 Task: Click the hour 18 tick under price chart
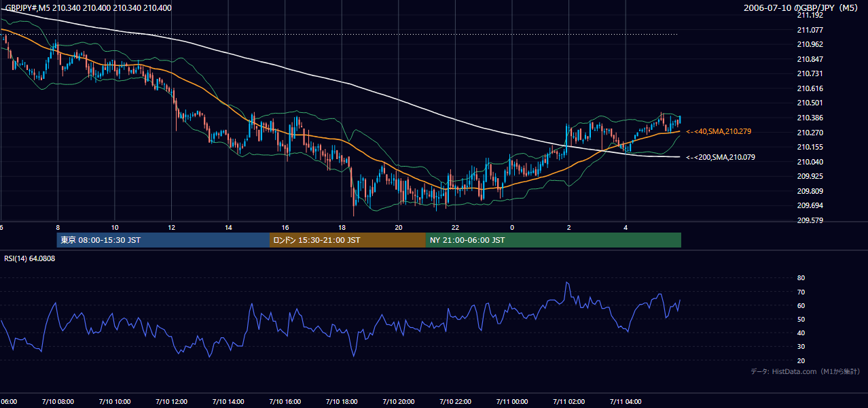coord(342,227)
